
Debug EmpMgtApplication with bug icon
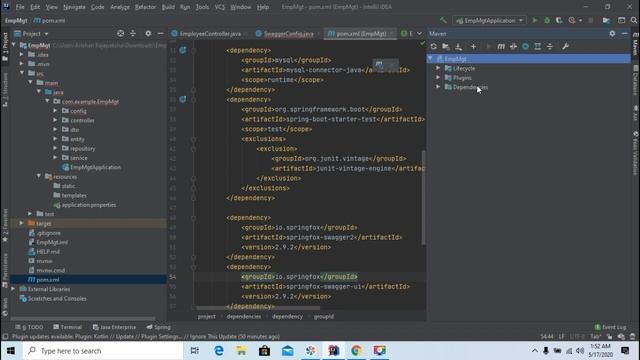click(547, 20)
